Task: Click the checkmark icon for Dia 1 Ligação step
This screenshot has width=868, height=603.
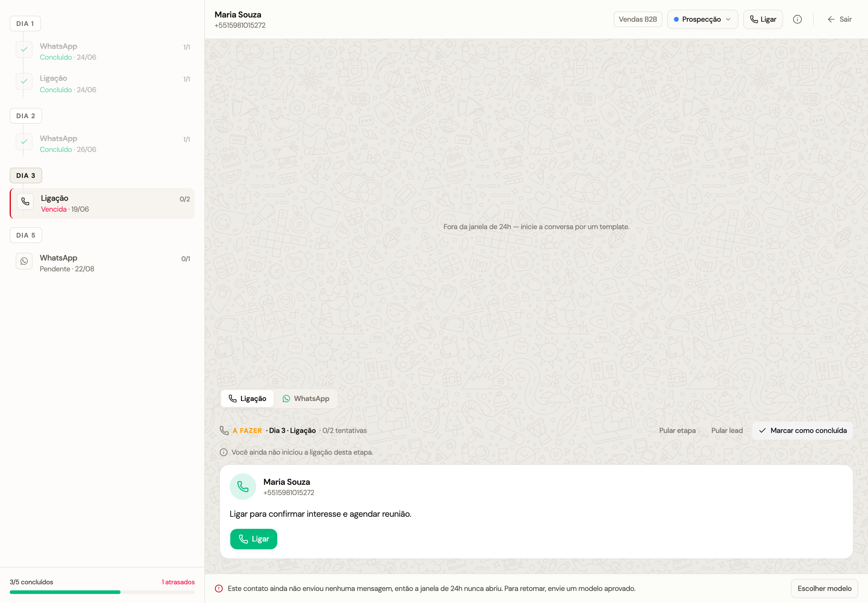Action: tap(24, 81)
